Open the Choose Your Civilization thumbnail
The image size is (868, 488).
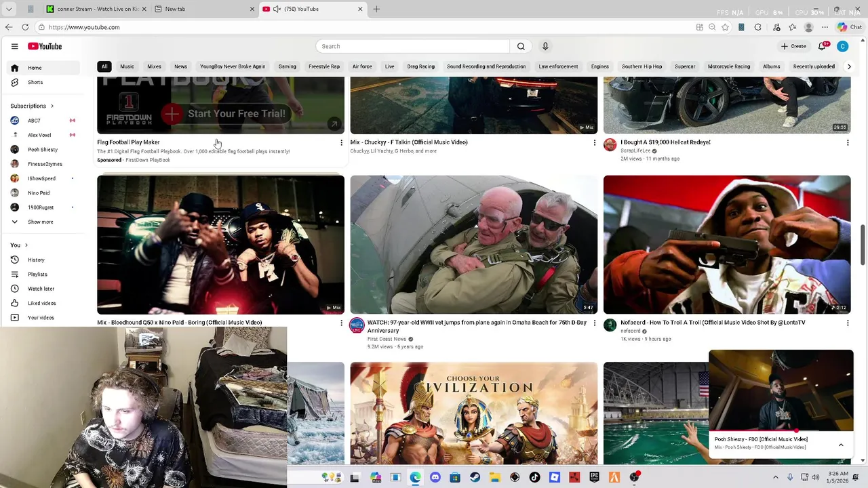point(474,413)
